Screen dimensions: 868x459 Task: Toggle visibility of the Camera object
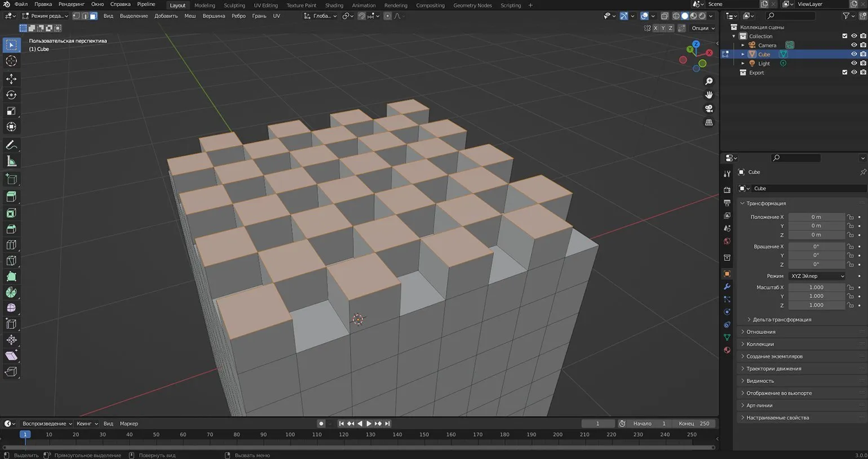pos(853,45)
